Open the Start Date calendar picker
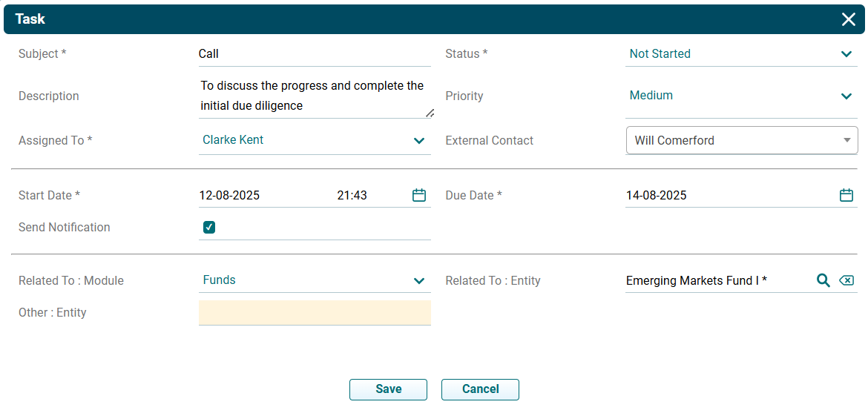This screenshot has width=868, height=416. click(x=419, y=195)
